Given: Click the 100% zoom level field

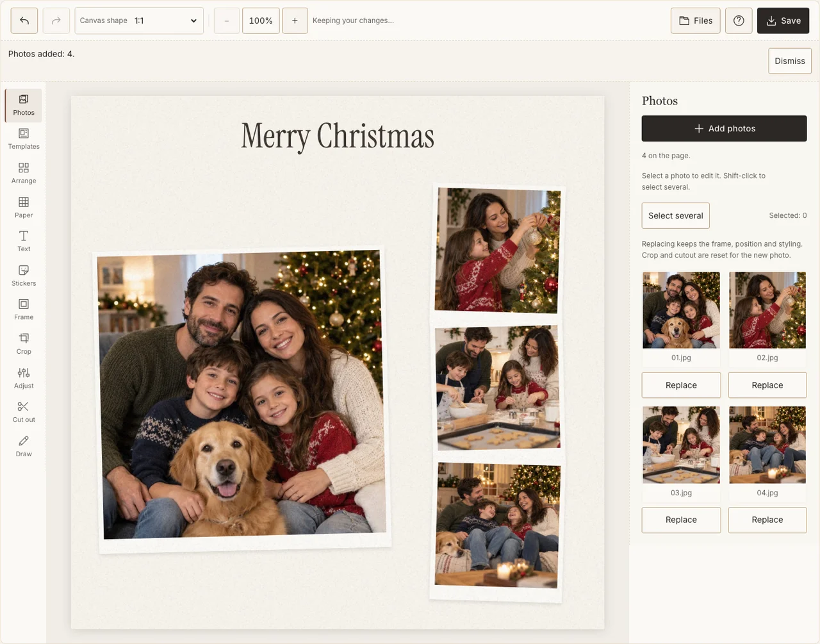Looking at the screenshot, I should click(261, 21).
